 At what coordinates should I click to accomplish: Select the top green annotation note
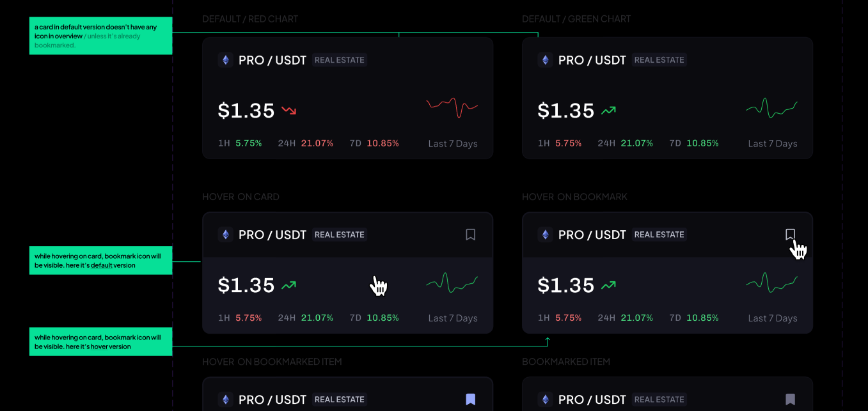100,36
